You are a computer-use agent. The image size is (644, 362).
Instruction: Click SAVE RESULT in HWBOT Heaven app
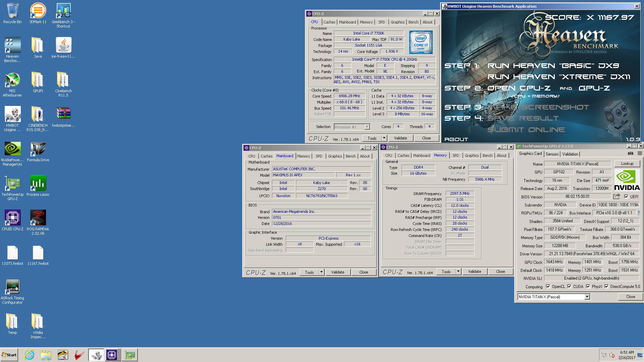523,118
